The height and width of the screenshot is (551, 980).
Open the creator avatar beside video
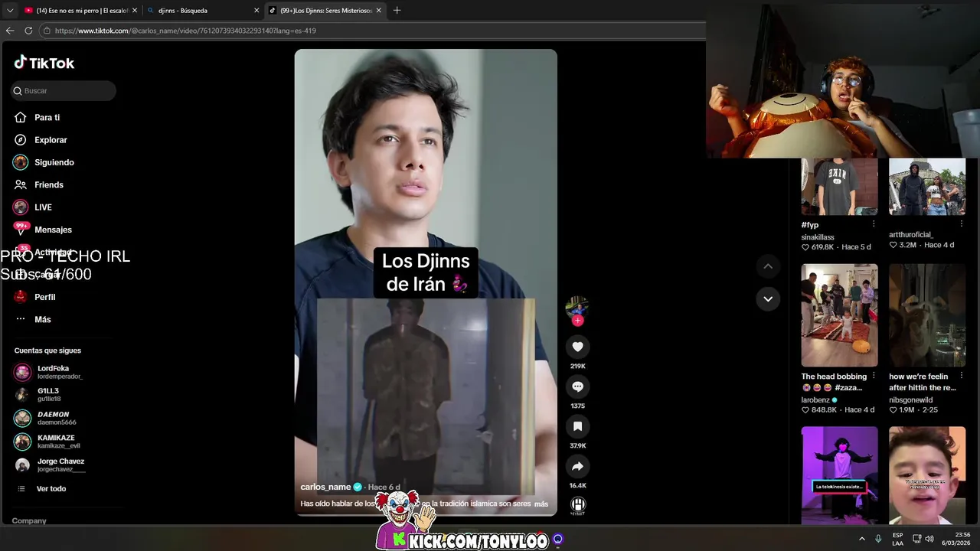point(577,308)
